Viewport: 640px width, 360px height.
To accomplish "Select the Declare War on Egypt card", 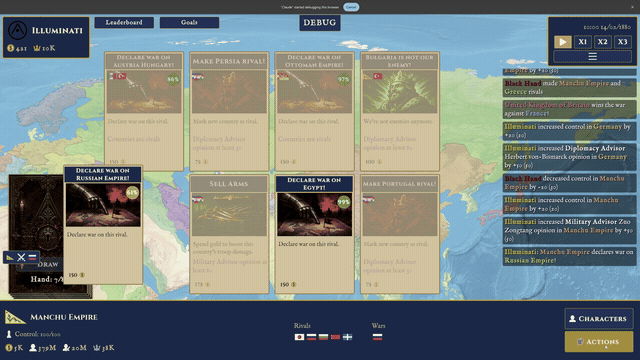I will (314, 234).
